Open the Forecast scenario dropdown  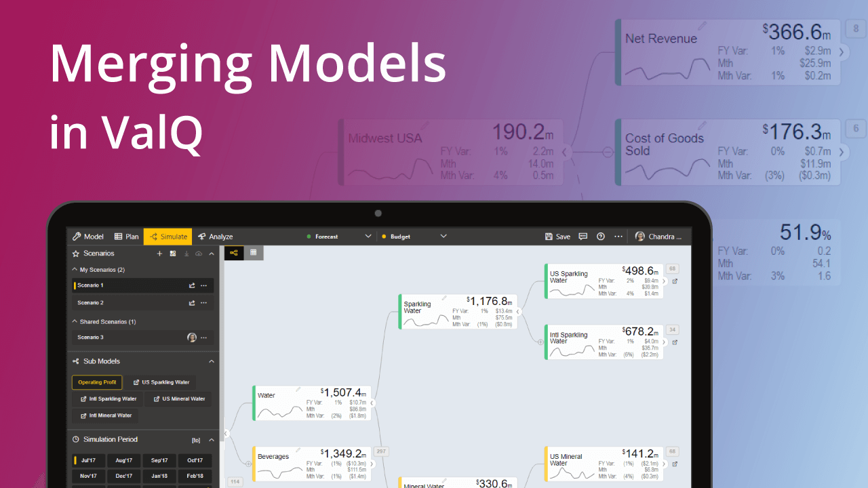point(368,237)
